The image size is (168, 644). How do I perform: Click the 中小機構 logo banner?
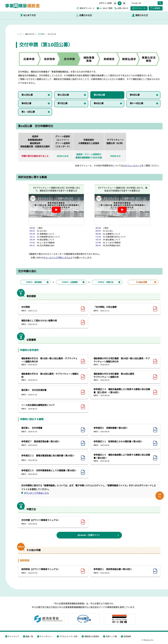coord(119,619)
